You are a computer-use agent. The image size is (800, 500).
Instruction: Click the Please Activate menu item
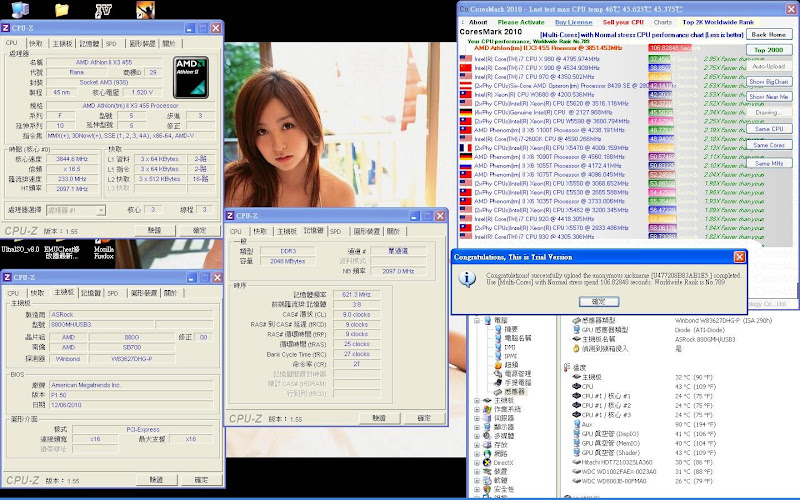[x=521, y=22]
